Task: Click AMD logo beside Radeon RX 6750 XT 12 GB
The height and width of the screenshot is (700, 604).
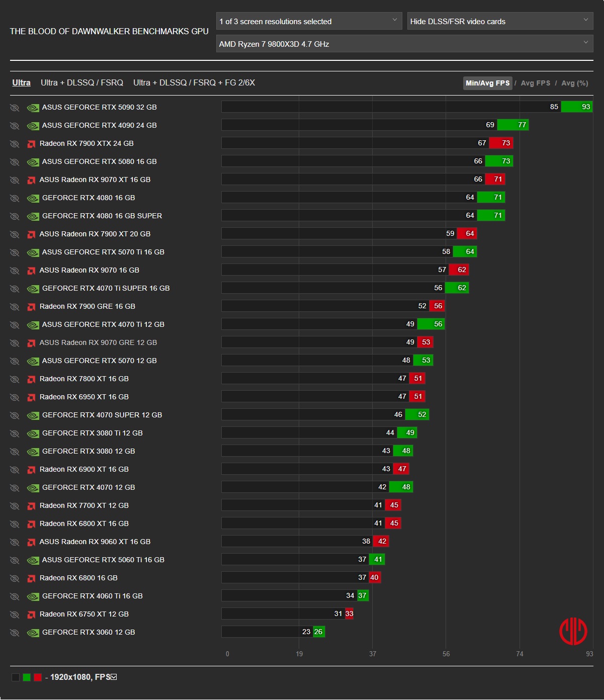Action: tap(31, 615)
